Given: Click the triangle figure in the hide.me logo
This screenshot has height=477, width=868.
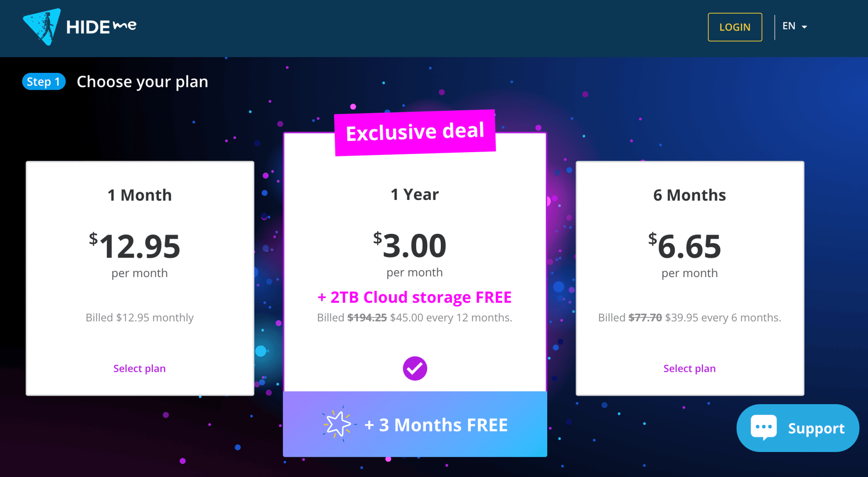Looking at the screenshot, I should pyautogui.click(x=42, y=26).
